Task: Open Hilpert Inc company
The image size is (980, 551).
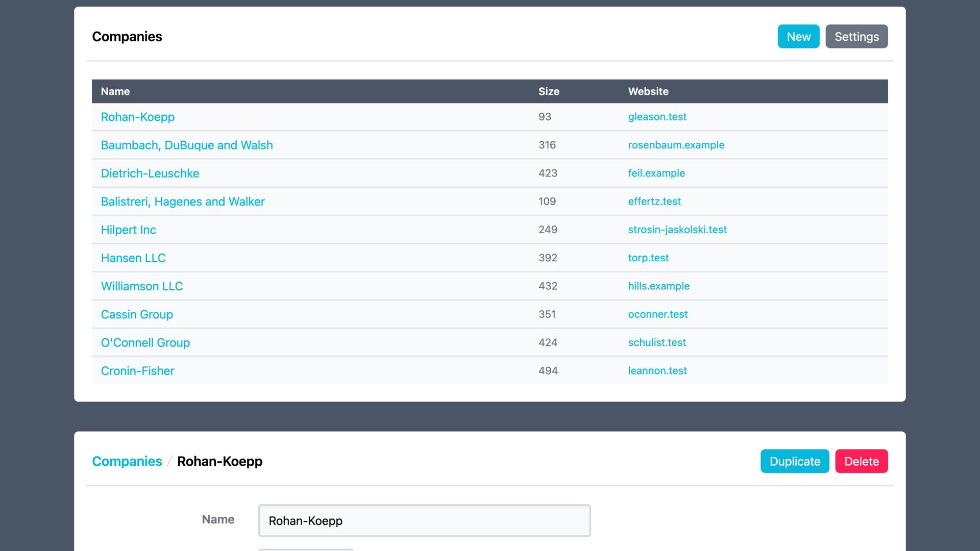Action: coord(129,230)
